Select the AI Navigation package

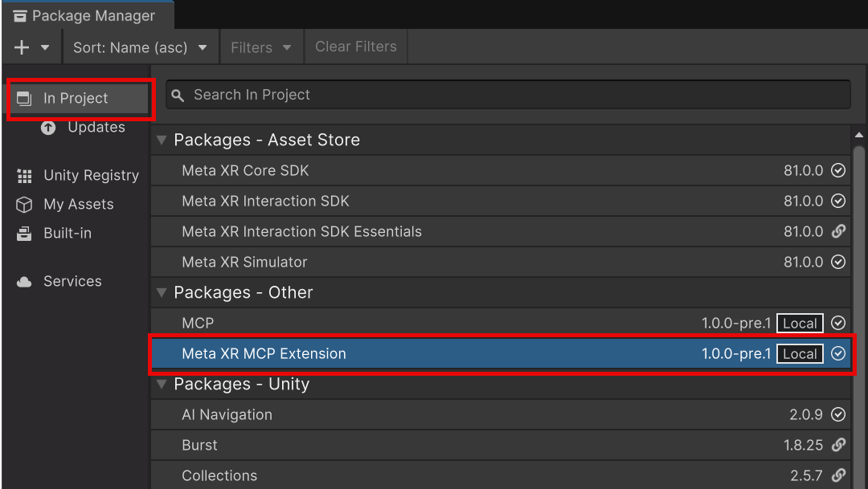click(501, 414)
